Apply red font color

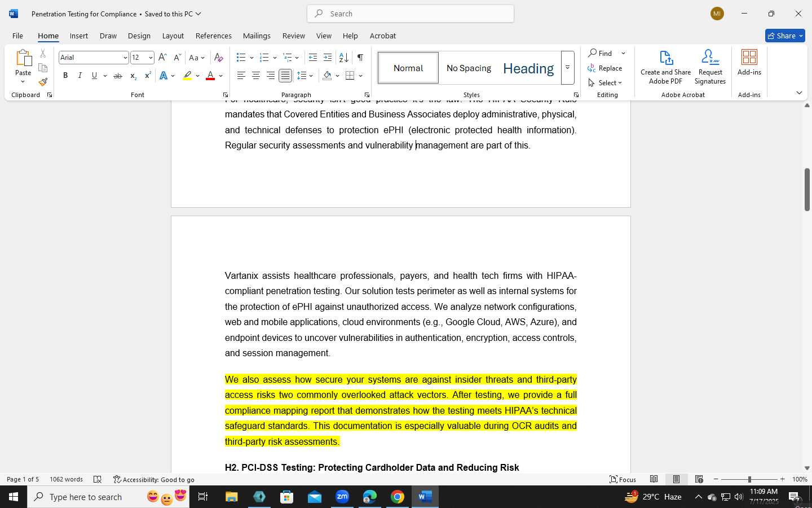[210, 76]
